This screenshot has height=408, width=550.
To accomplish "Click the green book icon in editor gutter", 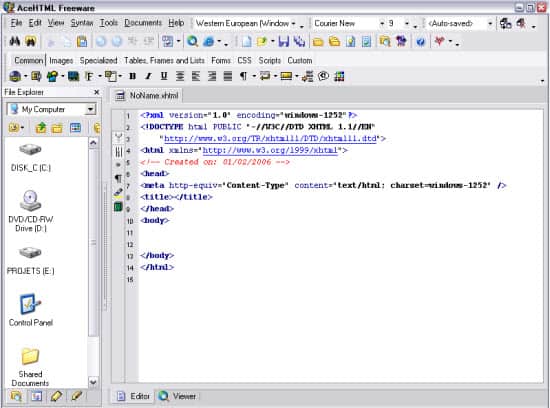I will click(118, 207).
